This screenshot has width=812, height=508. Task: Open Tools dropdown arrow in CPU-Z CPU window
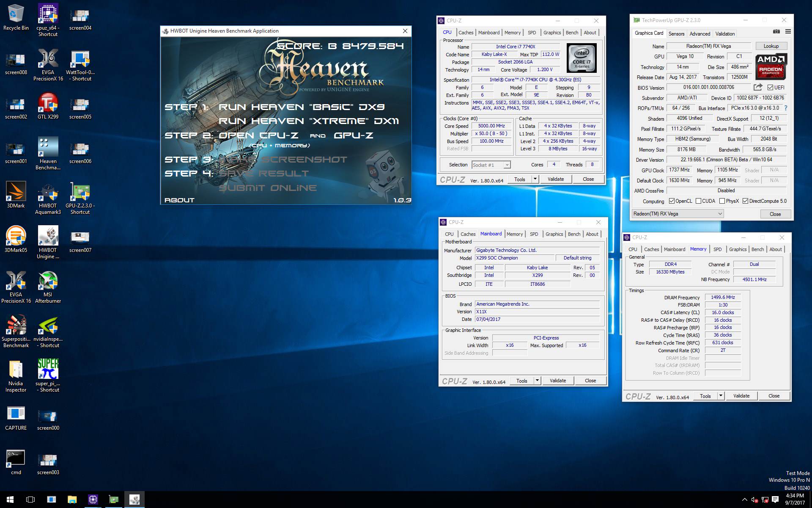tap(535, 179)
